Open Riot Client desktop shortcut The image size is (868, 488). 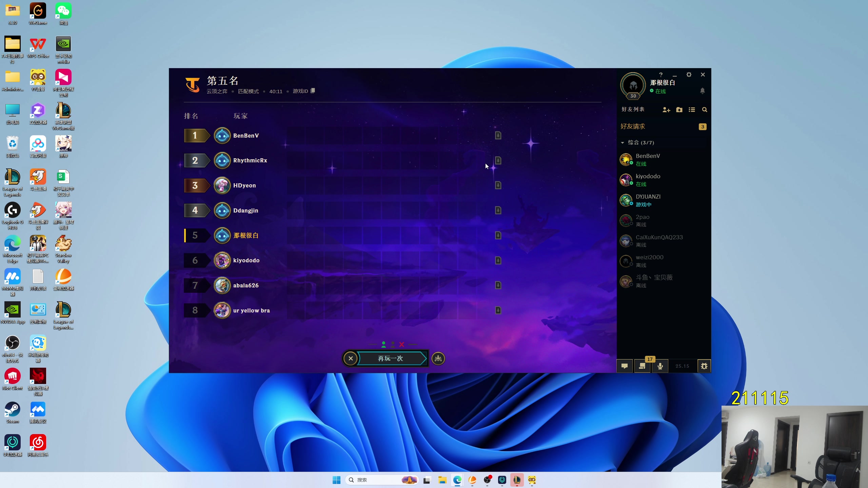click(13, 379)
